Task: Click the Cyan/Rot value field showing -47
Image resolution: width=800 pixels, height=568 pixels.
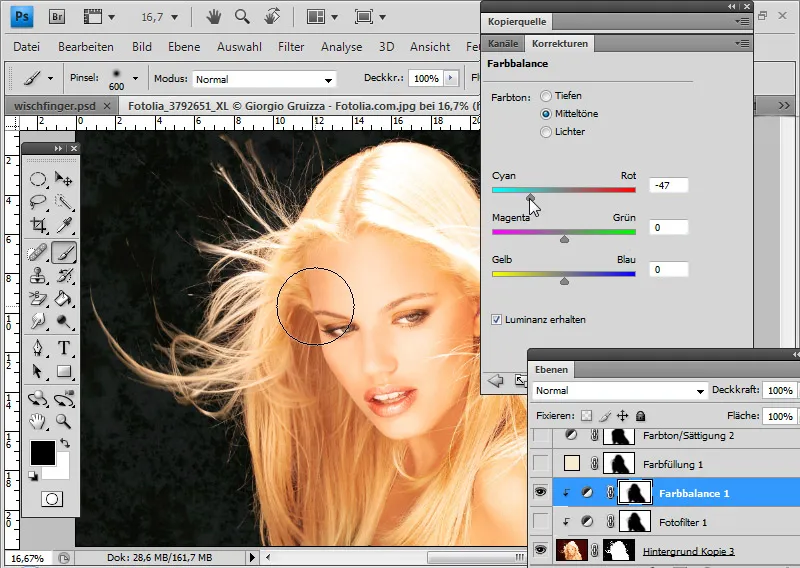Action: (x=668, y=185)
